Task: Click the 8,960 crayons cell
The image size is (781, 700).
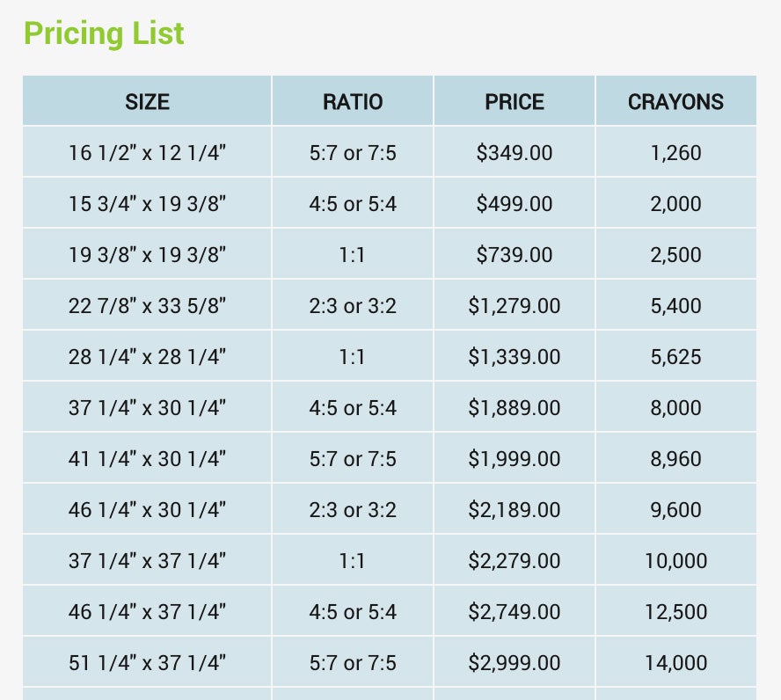Action: tap(675, 459)
